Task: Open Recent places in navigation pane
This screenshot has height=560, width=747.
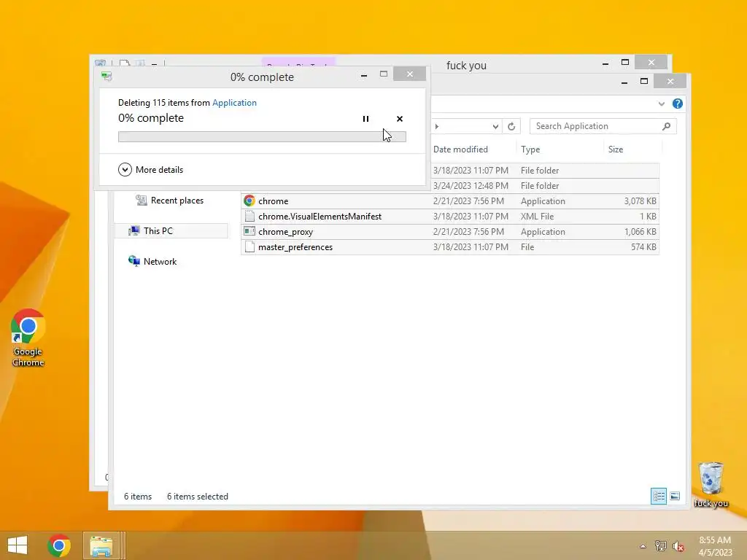Action: click(x=170, y=201)
